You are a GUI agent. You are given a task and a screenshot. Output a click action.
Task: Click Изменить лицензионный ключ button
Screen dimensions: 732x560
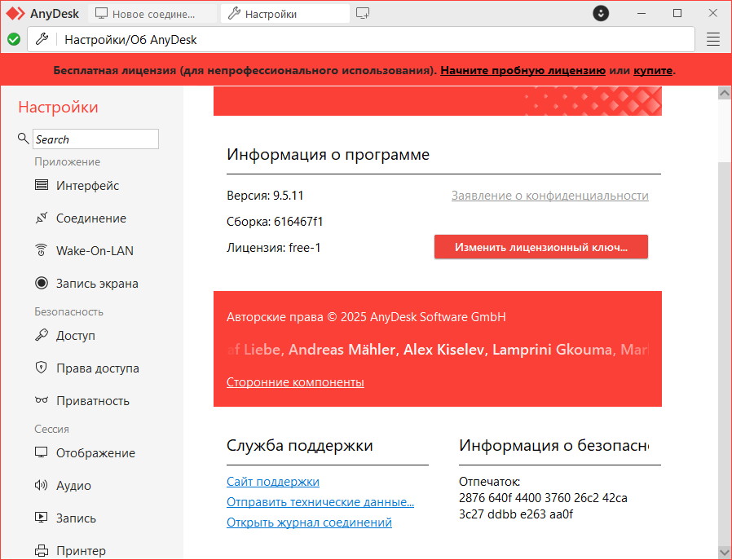[541, 247]
